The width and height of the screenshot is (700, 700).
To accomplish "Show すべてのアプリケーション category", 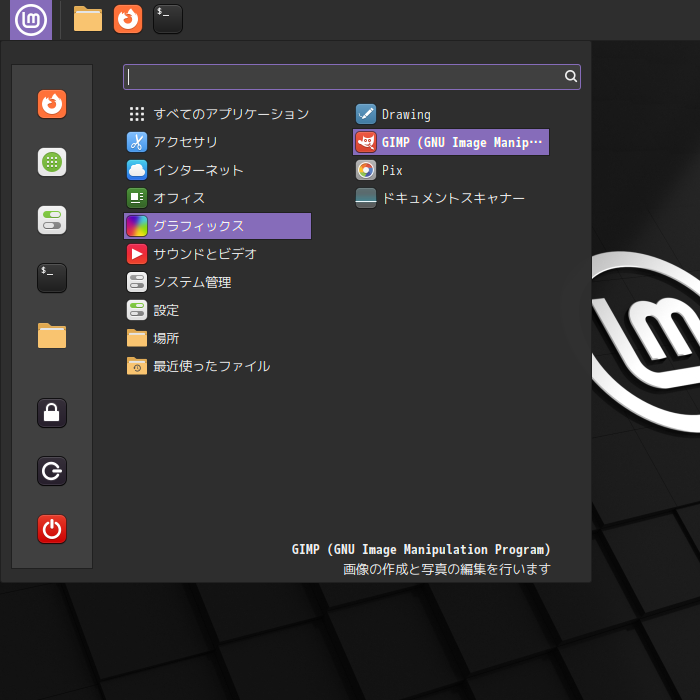I will coord(230,114).
